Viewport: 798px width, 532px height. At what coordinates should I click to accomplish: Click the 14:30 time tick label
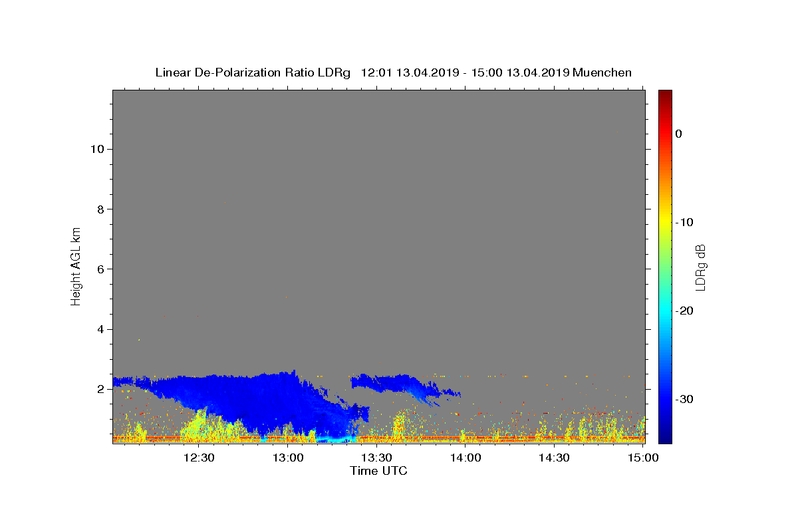(554, 458)
